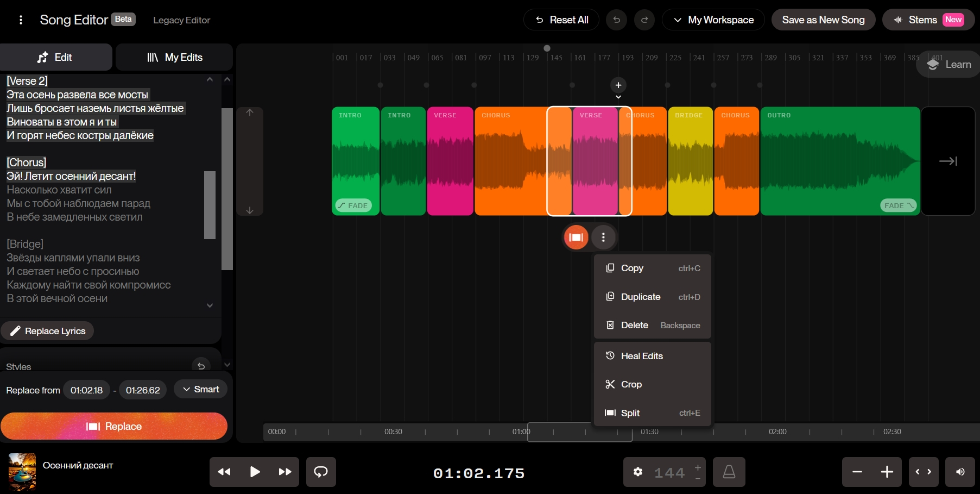Open the Smart mode dropdown
This screenshot has width=980, height=494.
(201, 389)
